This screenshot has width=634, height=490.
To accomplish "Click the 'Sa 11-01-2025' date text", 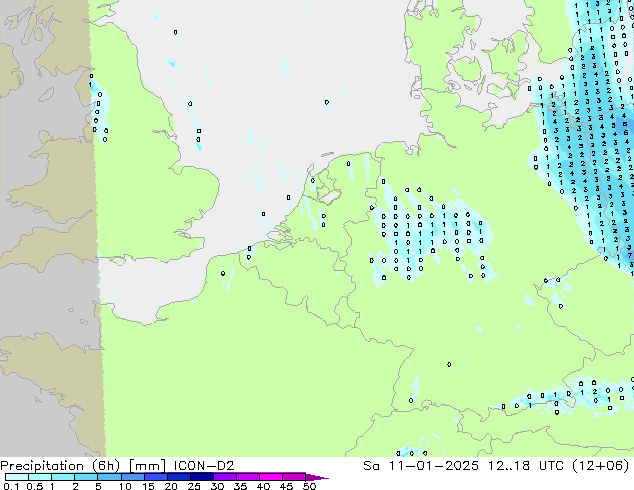I will click(421, 465).
